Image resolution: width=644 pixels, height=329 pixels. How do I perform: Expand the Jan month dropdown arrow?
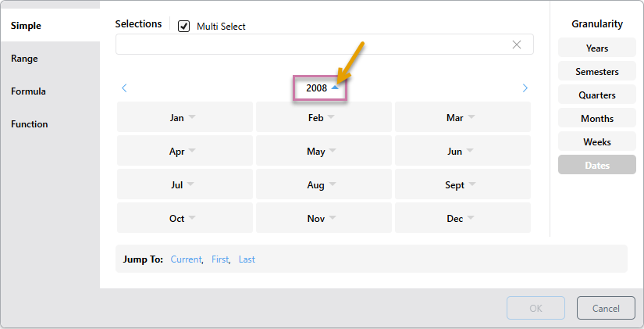click(x=192, y=118)
